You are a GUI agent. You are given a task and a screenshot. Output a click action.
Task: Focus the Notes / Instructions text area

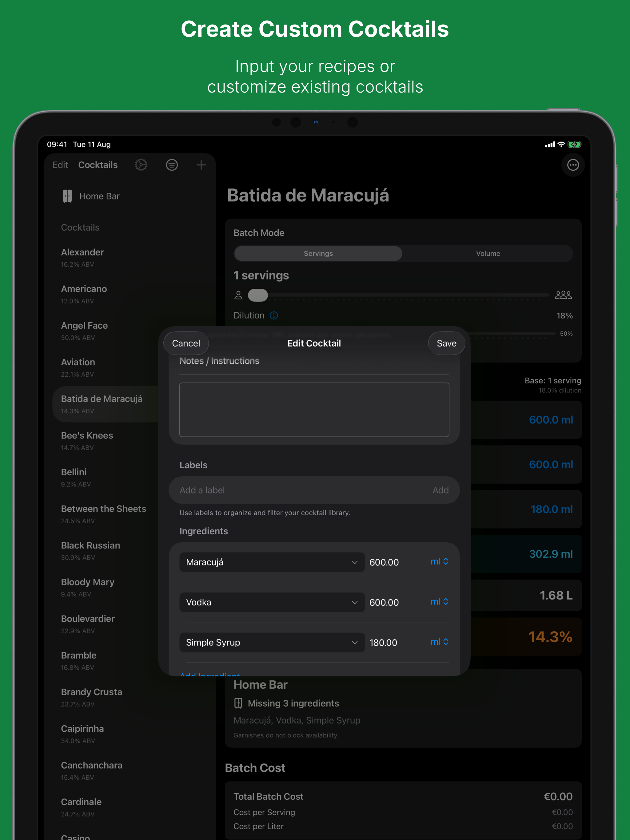click(314, 409)
